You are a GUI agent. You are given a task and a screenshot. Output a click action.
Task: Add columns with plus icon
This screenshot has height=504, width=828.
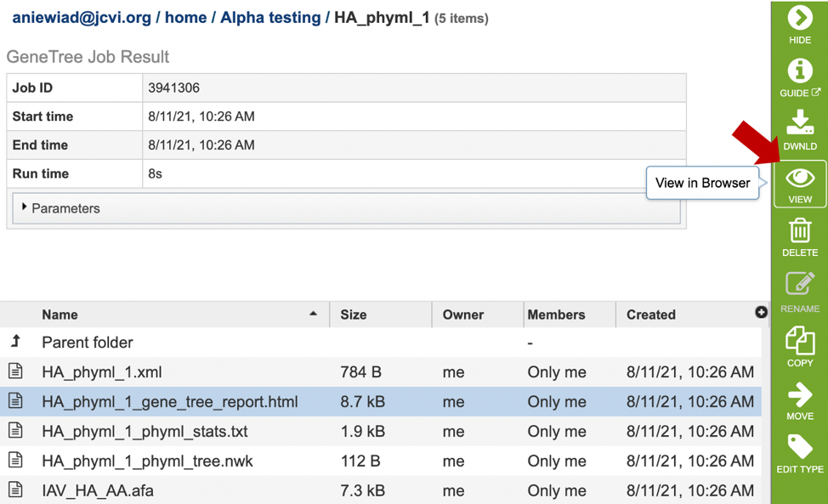761,313
